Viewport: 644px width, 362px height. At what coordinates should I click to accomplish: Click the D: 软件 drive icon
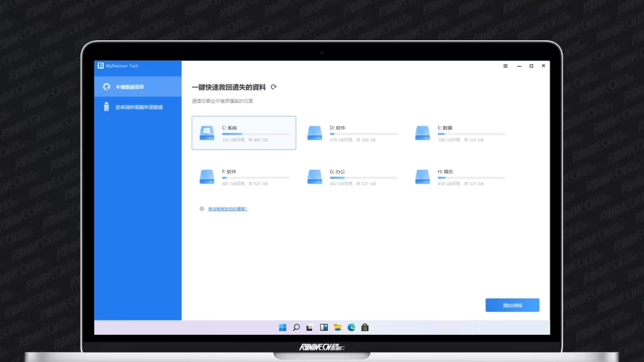pos(314,133)
